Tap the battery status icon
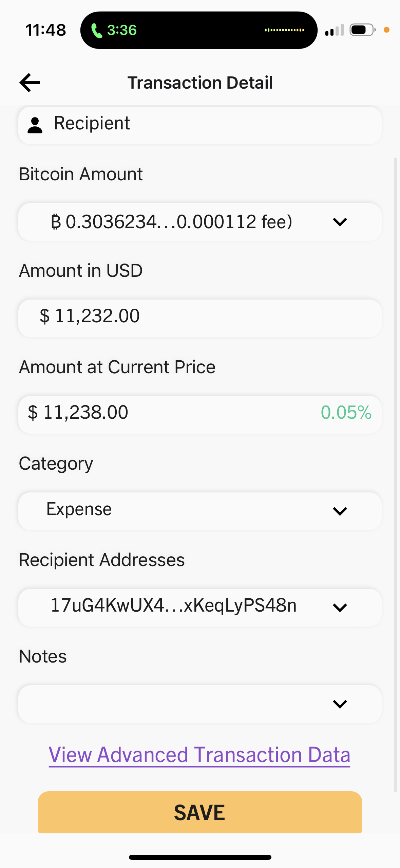Viewport: 400px width, 868px height. (x=362, y=30)
